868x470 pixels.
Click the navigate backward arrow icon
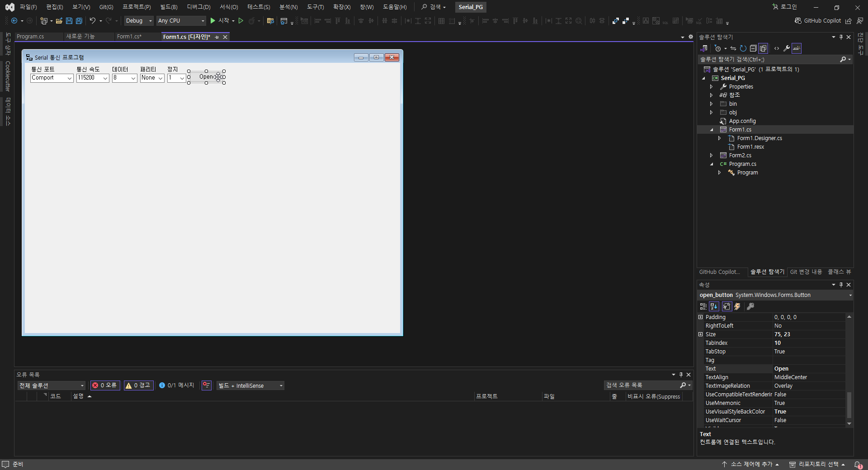click(14, 21)
